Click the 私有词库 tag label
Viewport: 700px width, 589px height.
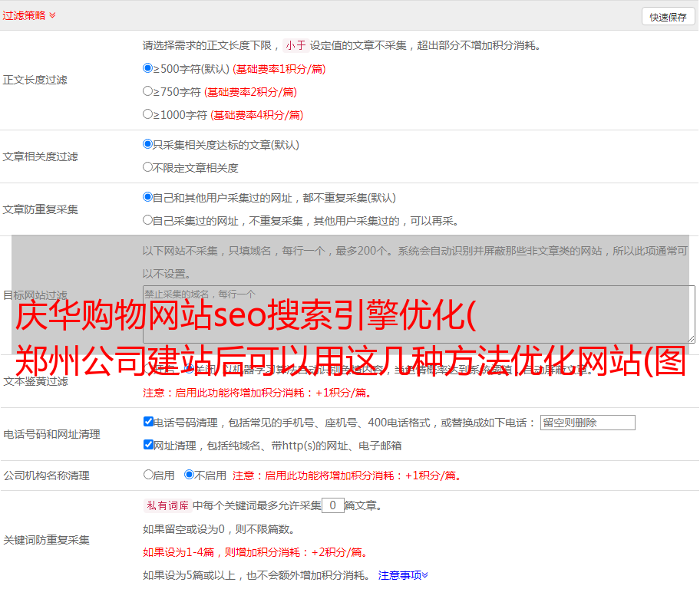[x=166, y=506]
